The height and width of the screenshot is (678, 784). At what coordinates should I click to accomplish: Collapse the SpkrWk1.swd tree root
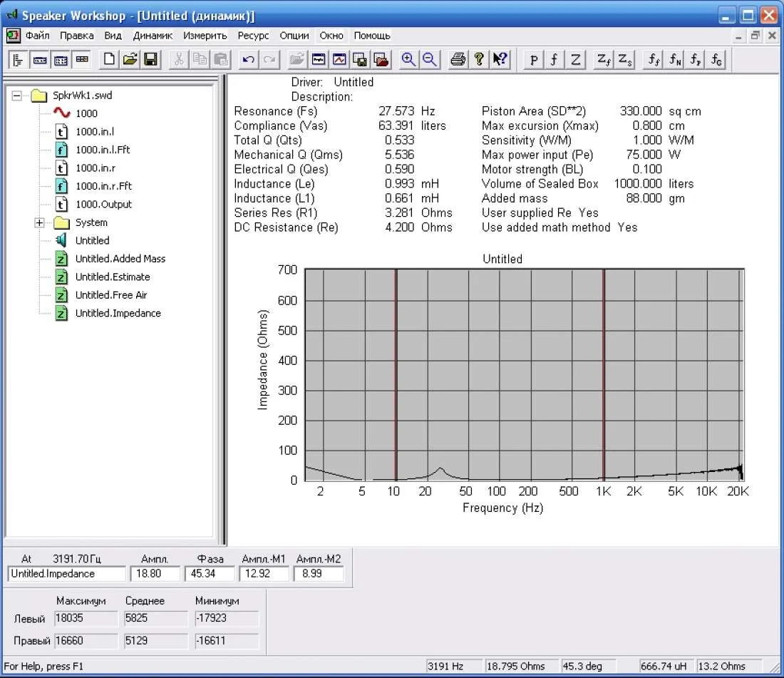pyautogui.click(x=19, y=96)
